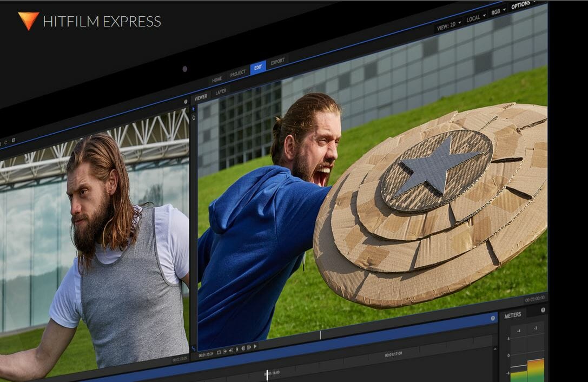The width and height of the screenshot is (588, 382).
Task: Click the list view icon above trimmer
Action: click(14, 140)
